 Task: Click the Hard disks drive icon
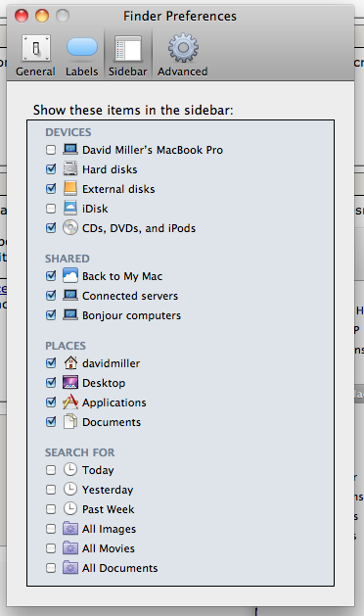(x=70, y=168)
